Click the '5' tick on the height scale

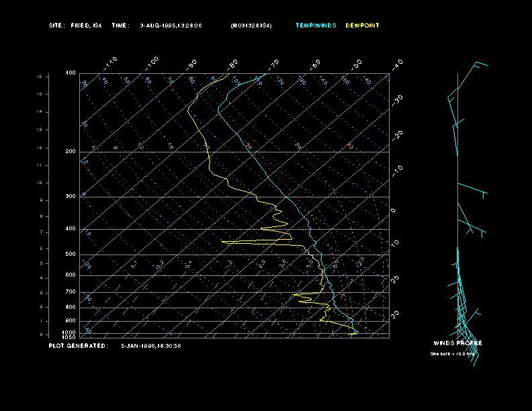pos(42,263)
